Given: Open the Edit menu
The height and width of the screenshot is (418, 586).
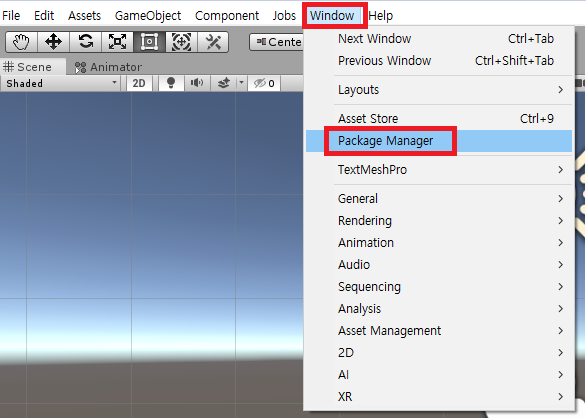Looking at the screenshot, I should click(x=44, y=16).
